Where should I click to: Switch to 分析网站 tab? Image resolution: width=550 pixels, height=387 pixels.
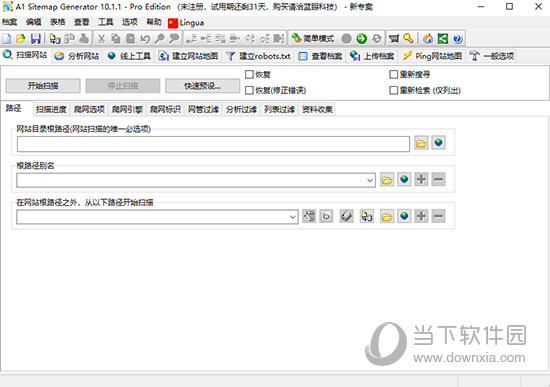[77, 56]
